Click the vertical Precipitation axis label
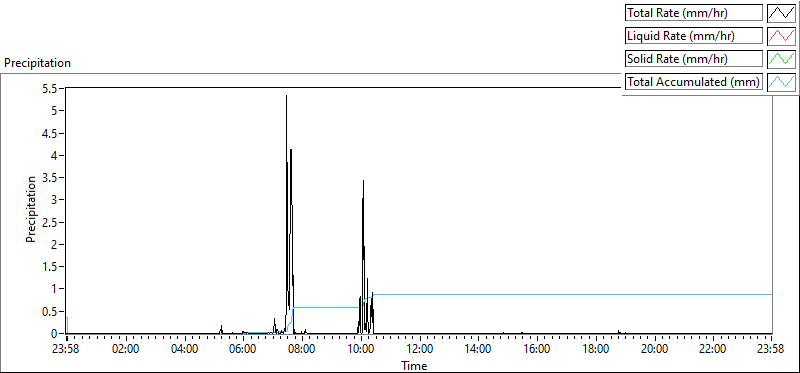Image resolution: width=800 pixels, height=373 pixels. [31, 209]
